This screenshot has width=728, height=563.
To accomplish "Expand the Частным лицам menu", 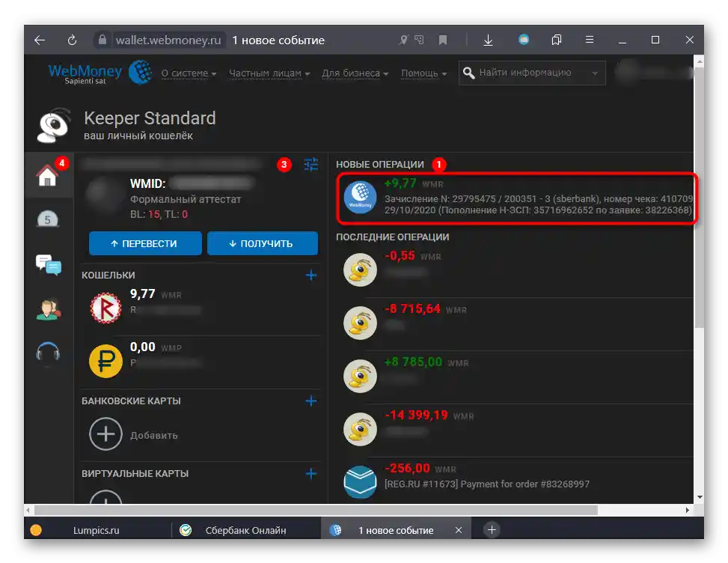I will click(269, 73).
